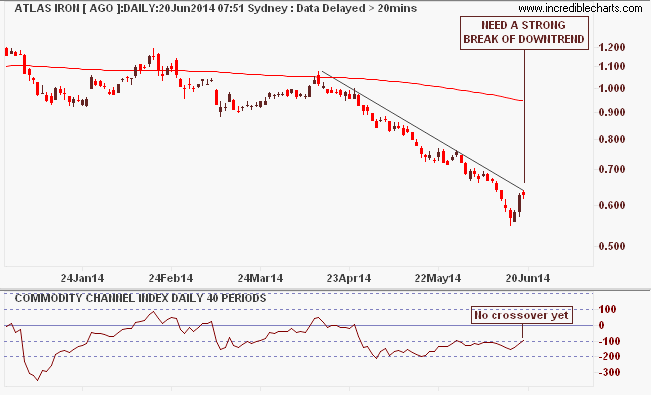Click the 24Mar14 date label

(261, 278)
